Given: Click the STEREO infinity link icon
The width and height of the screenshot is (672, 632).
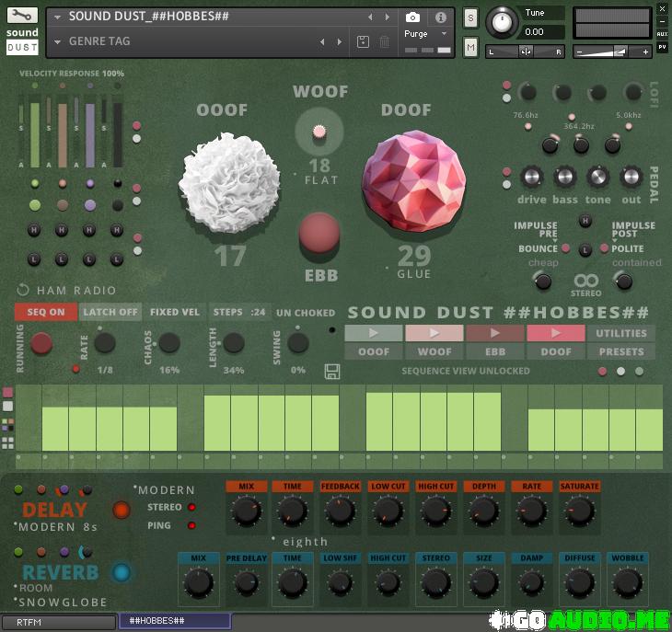Looking at the screenshot, I should tap(585, 281).
